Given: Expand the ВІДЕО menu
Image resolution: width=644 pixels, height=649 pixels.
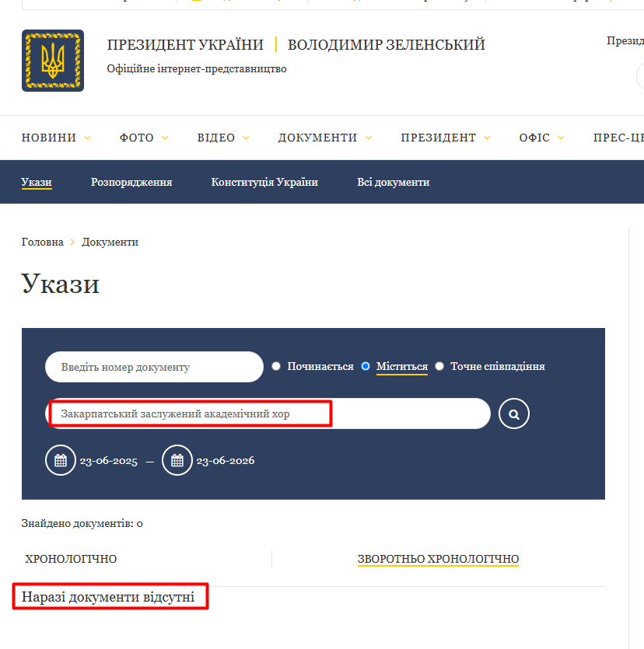Looking at the screenshot, I should (223, 138).
